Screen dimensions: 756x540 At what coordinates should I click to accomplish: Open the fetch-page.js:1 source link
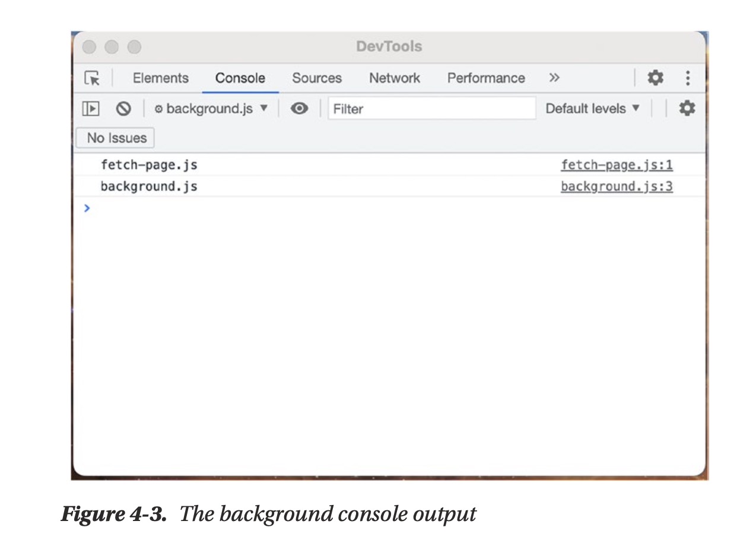tap(617, 165)
